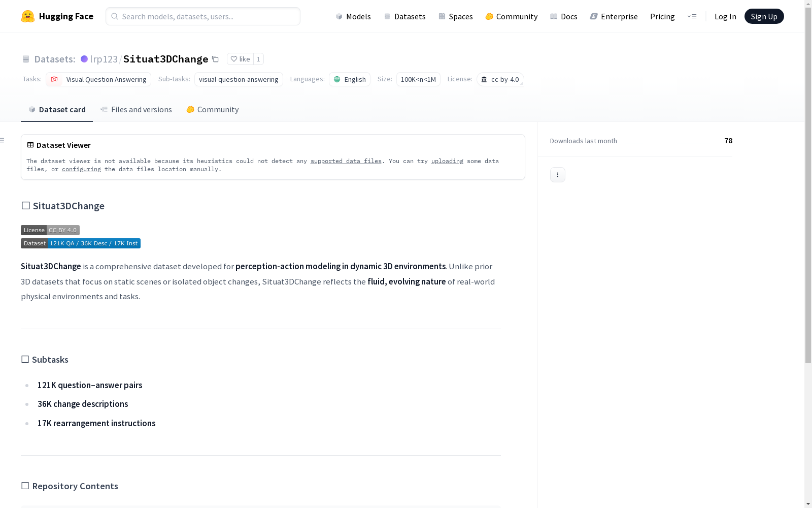Follow the uploading link in Dataset Viewer
This screenshot has width=812, height=508.
447,161
